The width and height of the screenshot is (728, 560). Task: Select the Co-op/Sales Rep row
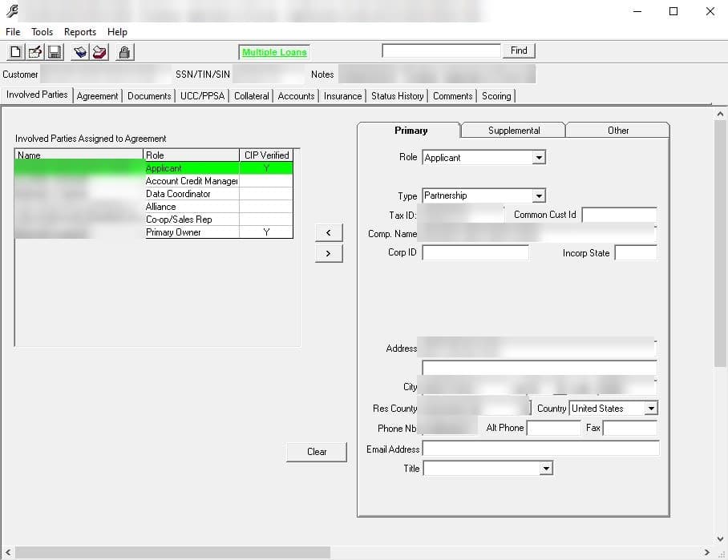click(x=154, y=220)
